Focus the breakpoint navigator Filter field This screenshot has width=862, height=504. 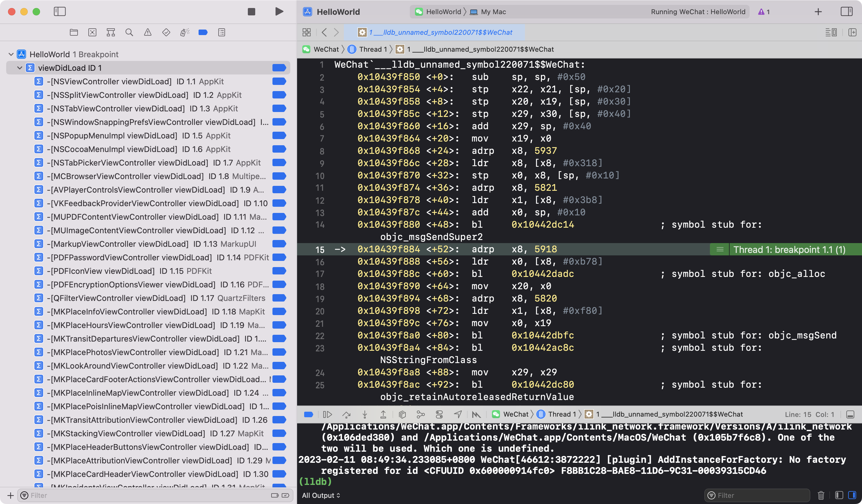(x=155, y=495)
